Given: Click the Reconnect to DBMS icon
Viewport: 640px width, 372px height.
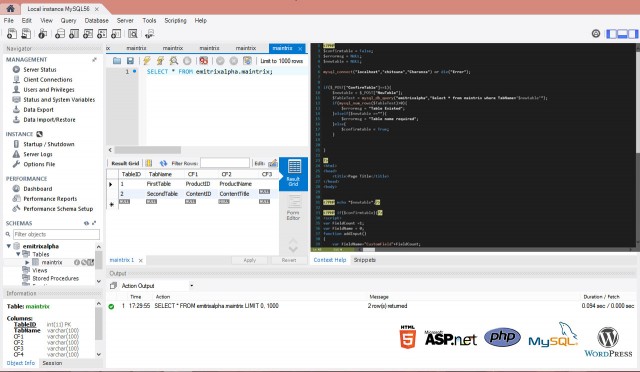Looking at the screenshot, I should (149, 34).
